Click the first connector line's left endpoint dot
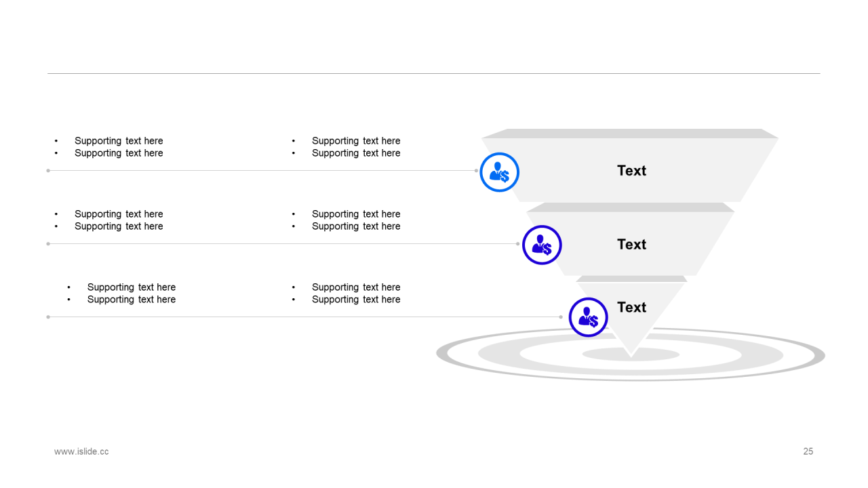Image resolution: width=868 pixels, height=488 pixels. (x=48, y=171)
